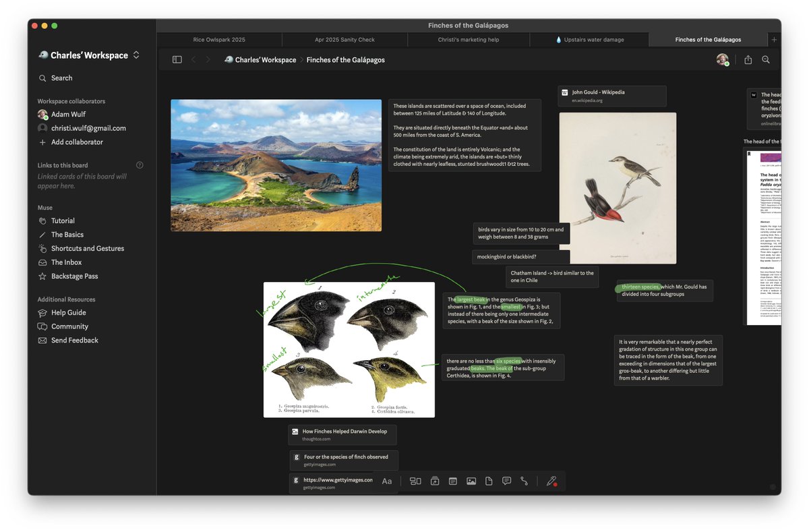Click the 'six species' highlighted note card
This screenshot has height=532, width=809.
point(503,368)
